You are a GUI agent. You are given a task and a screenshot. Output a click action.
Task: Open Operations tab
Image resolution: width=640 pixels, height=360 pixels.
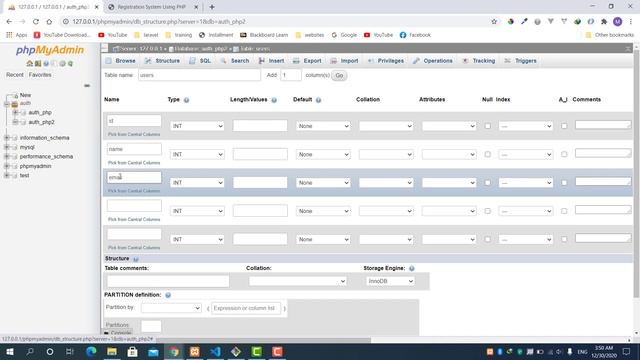(x=433, y=61)
